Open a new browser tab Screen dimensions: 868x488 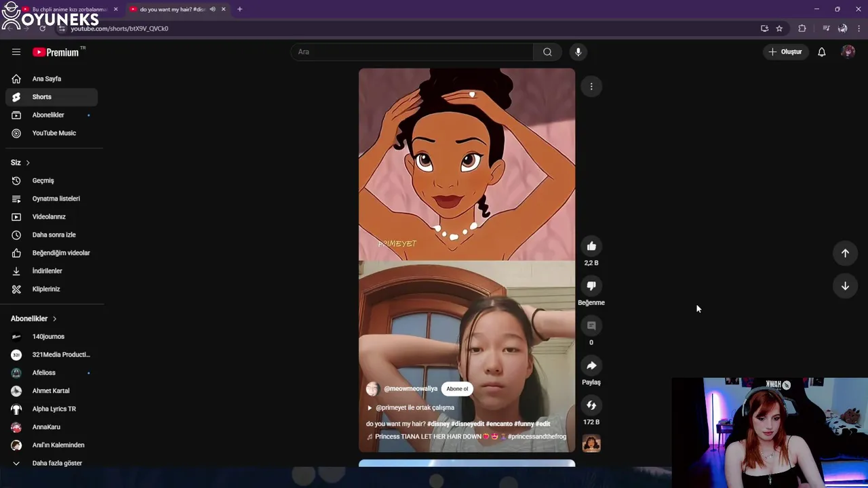(239, 9)
